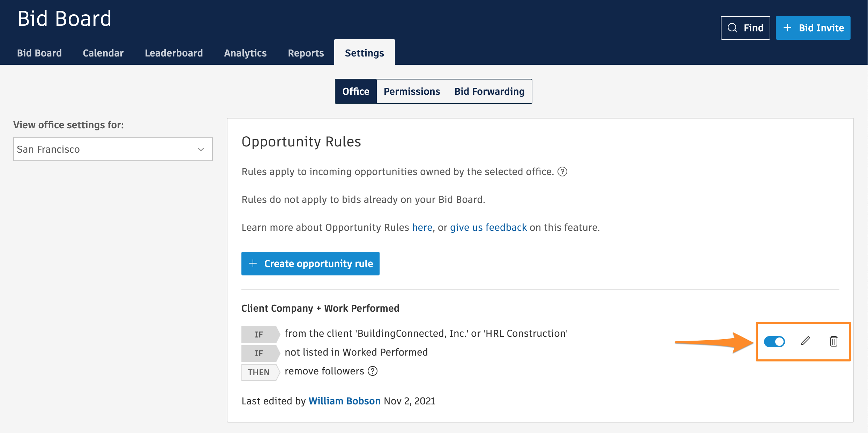This screenshot has height=433, width=868.
Task: Click the trash delete rule icon
Action: pos(833,341)
